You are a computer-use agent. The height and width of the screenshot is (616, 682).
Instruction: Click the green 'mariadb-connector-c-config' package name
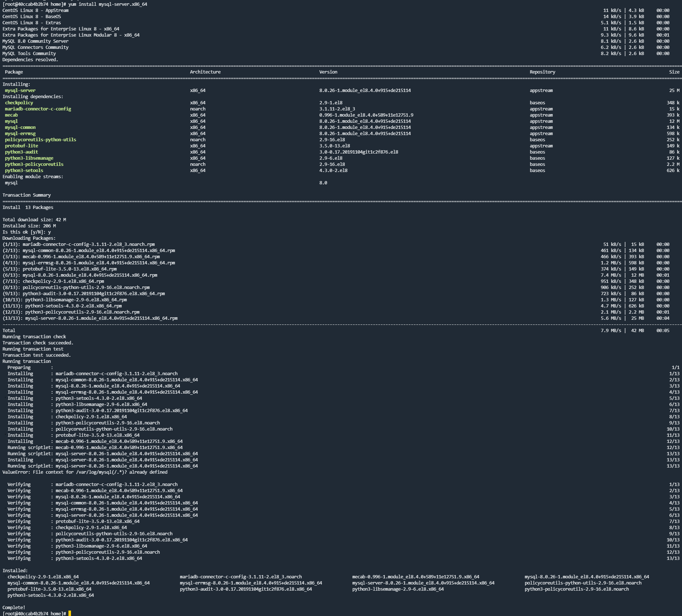(x=38, y=109)
